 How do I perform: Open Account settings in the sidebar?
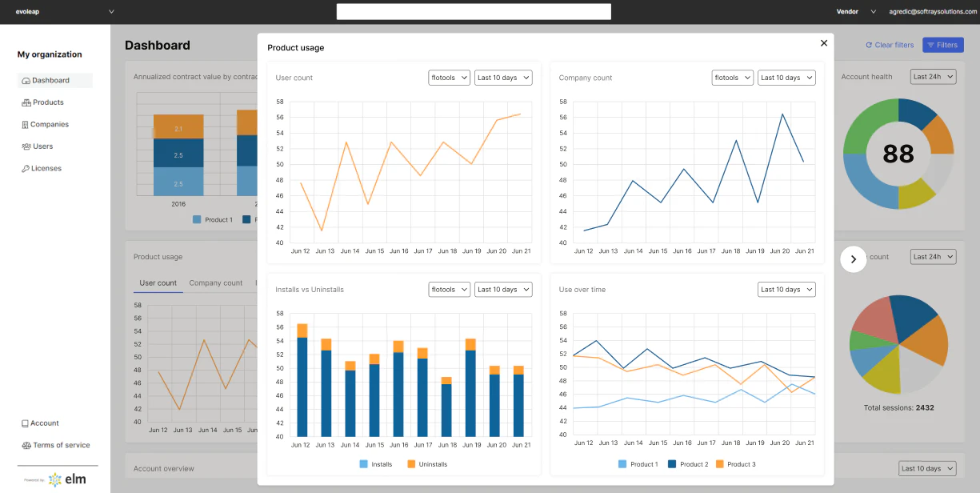click(38, 423)
